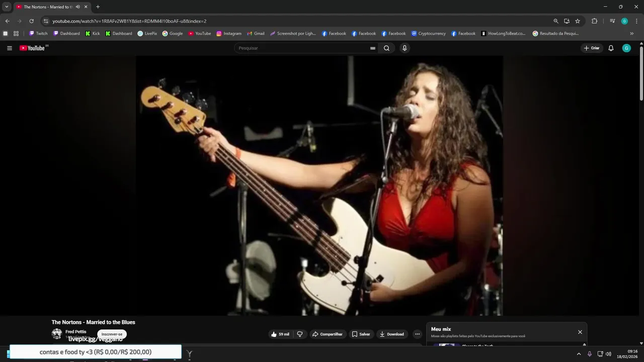
Task: Open Screenshot por Ligh... bookmark
Action: pyautogui.click(x=293, y=34)
